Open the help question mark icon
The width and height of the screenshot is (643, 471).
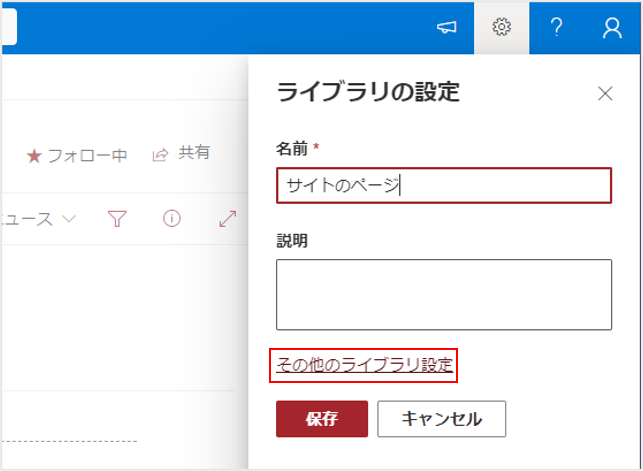click(x=557, y=28)
